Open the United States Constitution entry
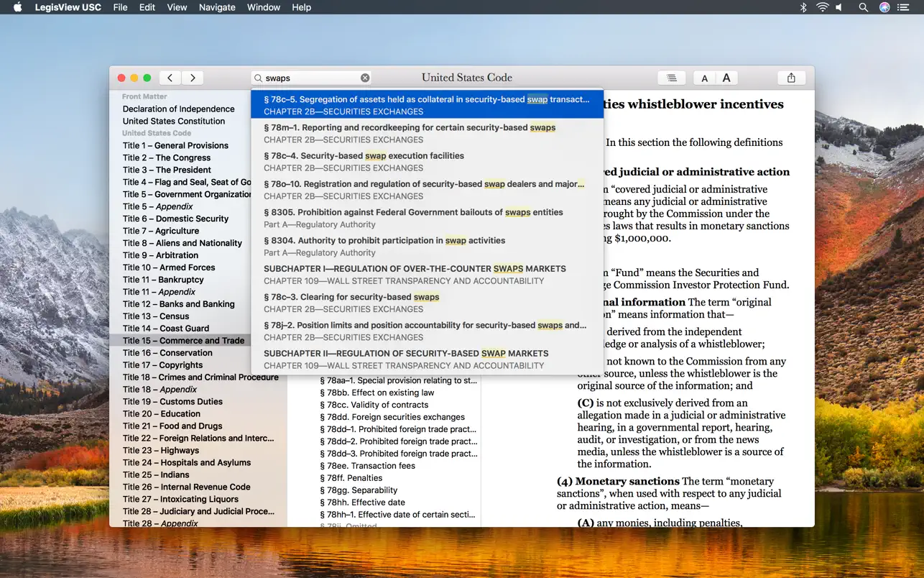924x578 pixels. [173, 121]
